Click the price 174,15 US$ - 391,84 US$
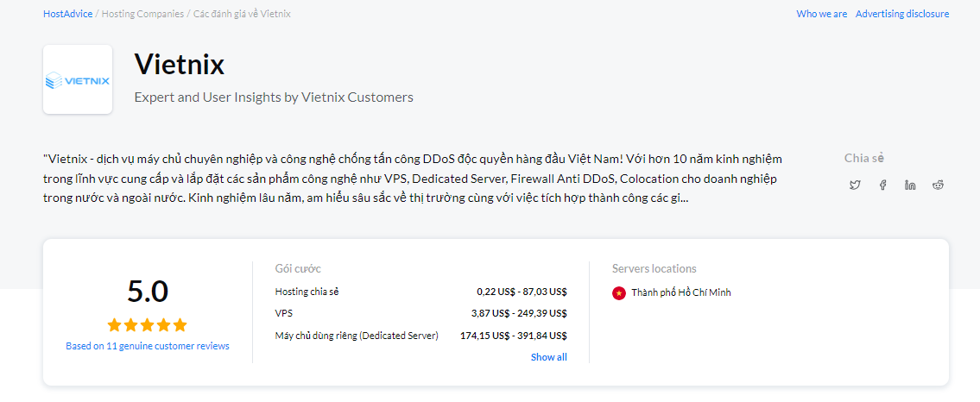The height and width of the screenshot is (402, 980). [x=513, y=336]
